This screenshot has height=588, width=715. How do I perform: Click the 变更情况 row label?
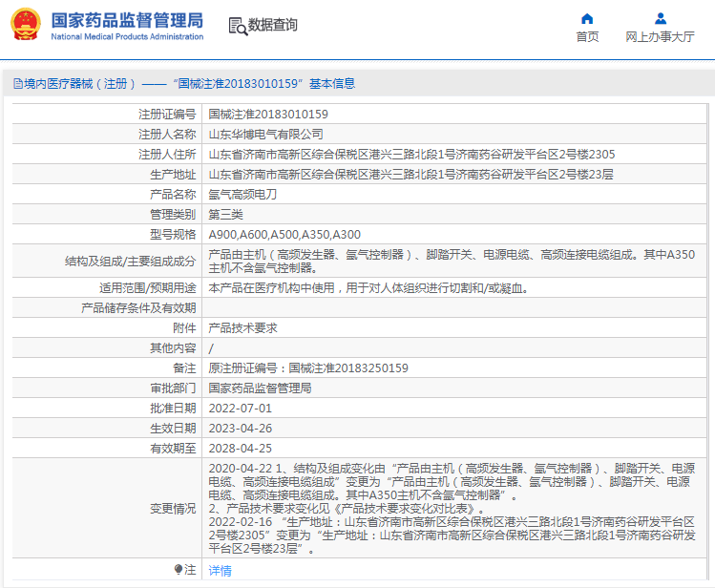point(173,508)
